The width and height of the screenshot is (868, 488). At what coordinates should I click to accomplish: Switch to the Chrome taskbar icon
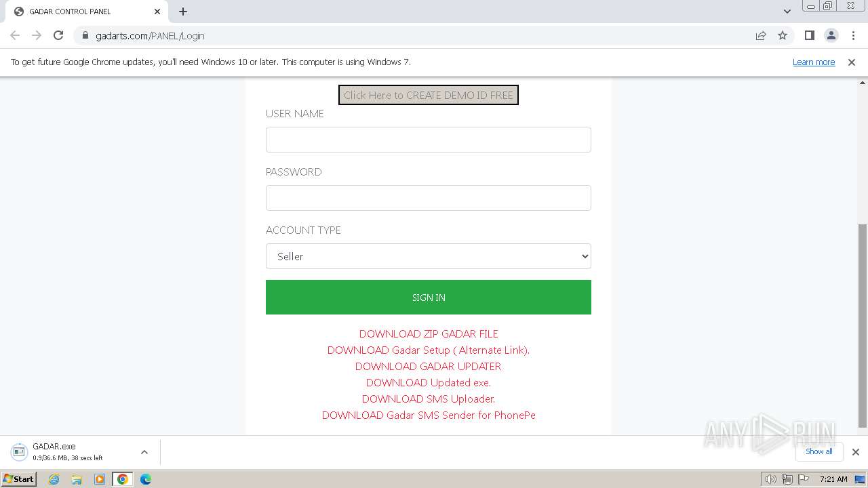point(123,479)
